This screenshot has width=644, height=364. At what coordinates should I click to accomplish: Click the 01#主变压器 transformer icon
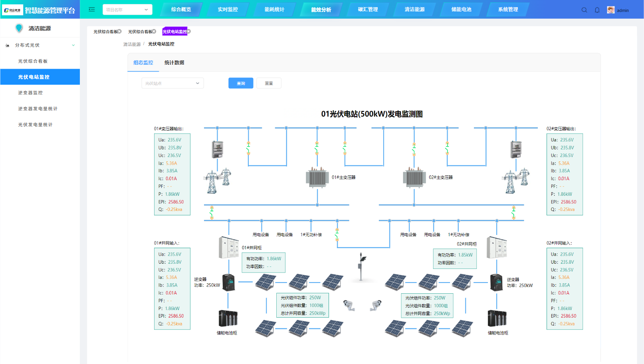pos(317,177)
